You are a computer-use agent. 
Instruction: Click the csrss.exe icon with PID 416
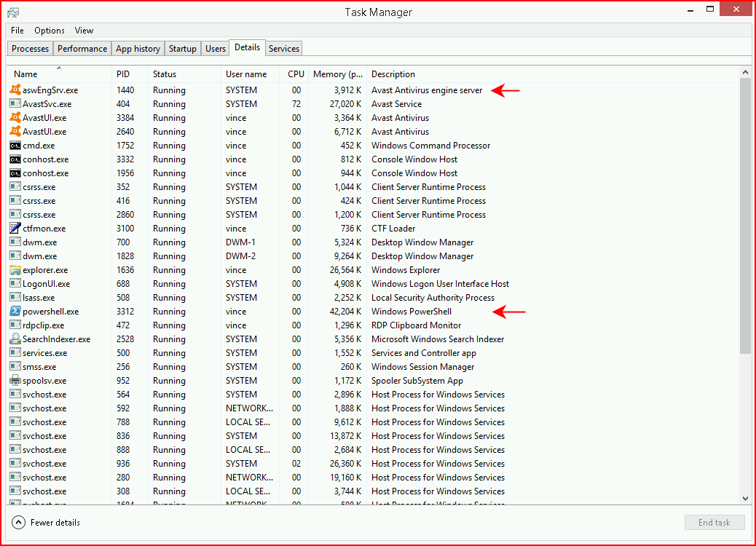tap(15, 201)
